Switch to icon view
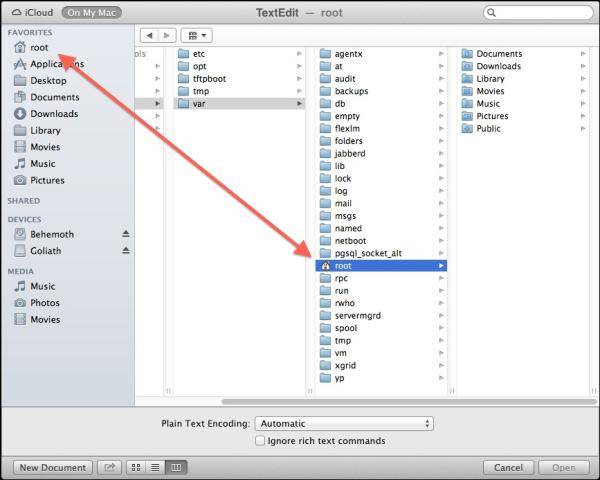This screenshot has height=480, width=600. (x=136, y=467)
